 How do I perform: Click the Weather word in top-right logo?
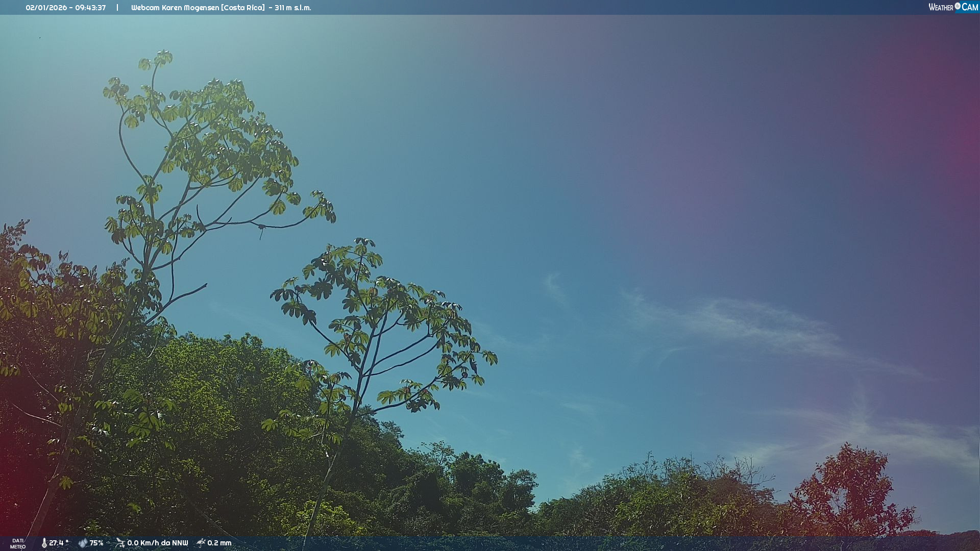pos(941,7)
